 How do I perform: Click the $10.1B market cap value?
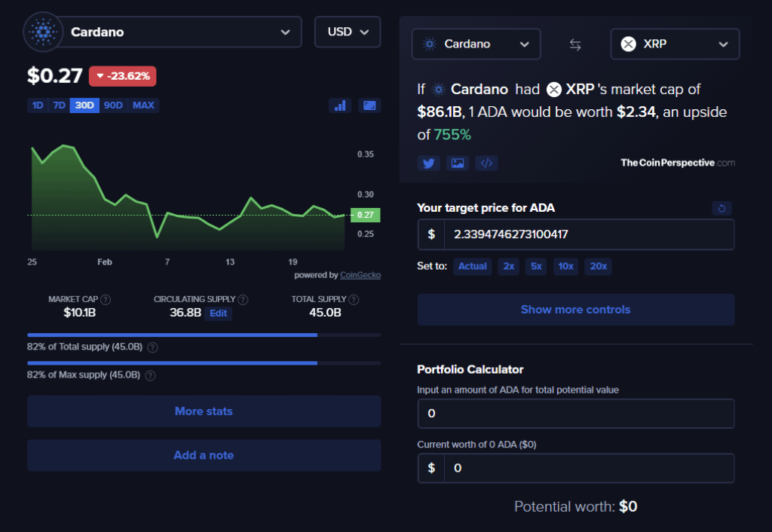(x=79, y=313)
